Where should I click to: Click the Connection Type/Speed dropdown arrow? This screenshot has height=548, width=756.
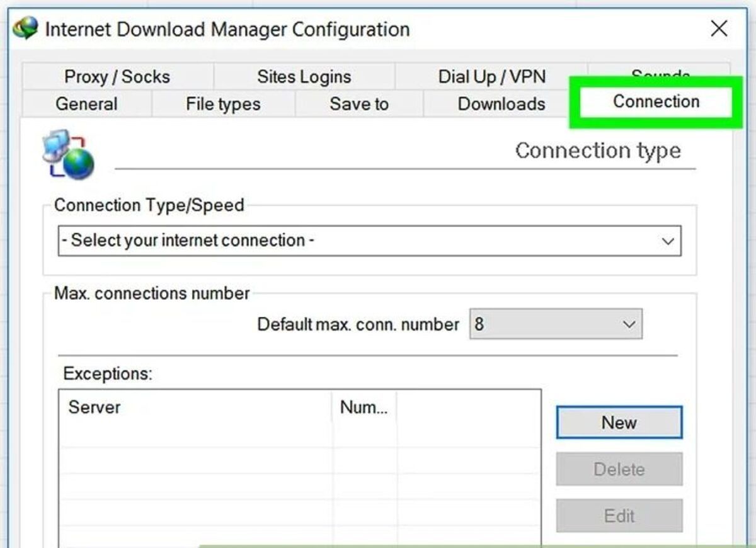point(668,241)
